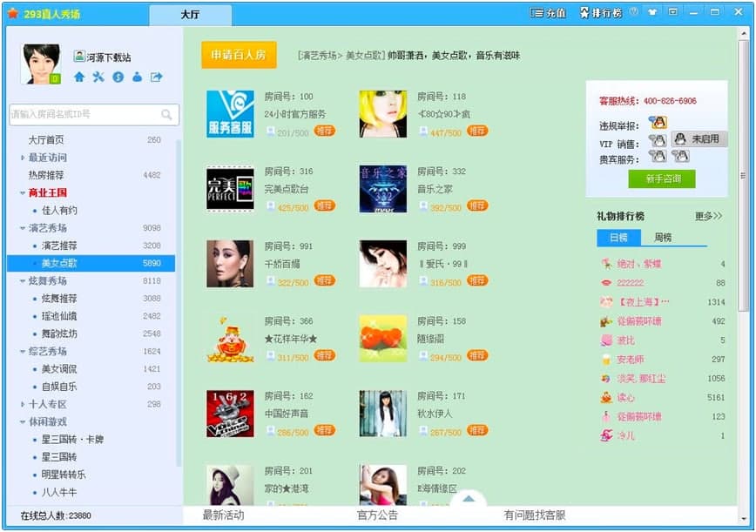Click first QQ icon beside 贵宾服务
Image resolution: width=756 pixels, height=532 pixels.
coord(658,156)
